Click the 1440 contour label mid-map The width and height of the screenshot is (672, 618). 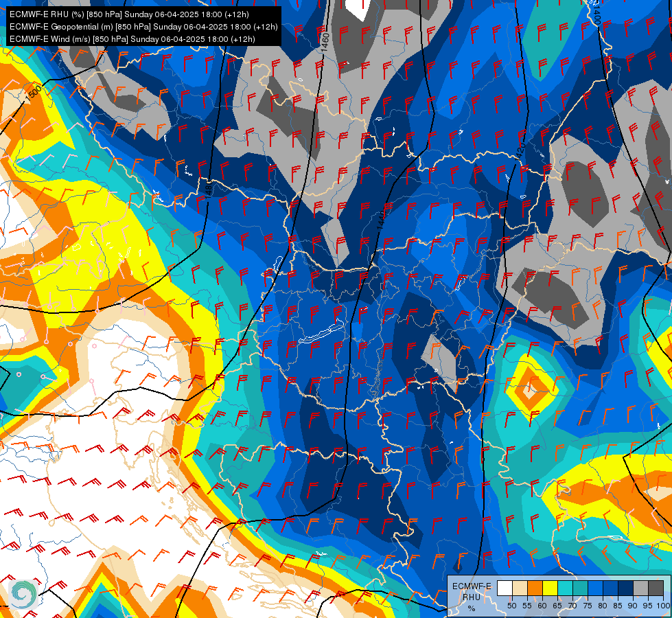[380, 220]
